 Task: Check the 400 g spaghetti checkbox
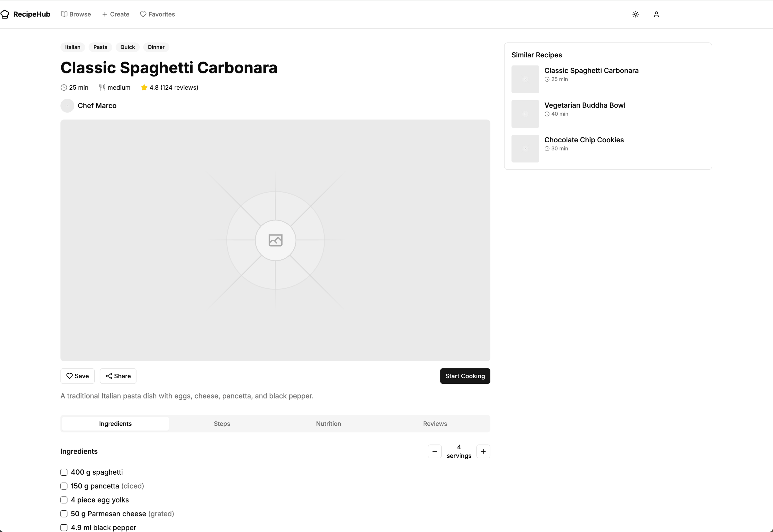64,472
